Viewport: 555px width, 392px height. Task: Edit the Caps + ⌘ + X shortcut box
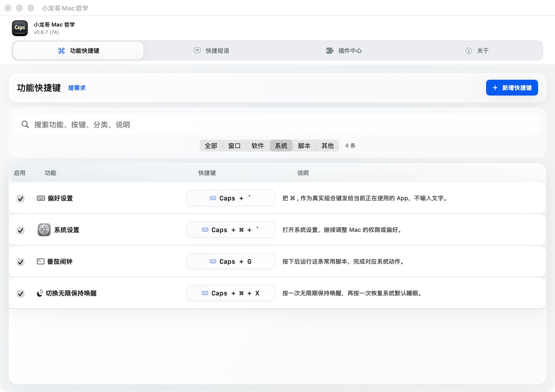[x=230, y=293]
